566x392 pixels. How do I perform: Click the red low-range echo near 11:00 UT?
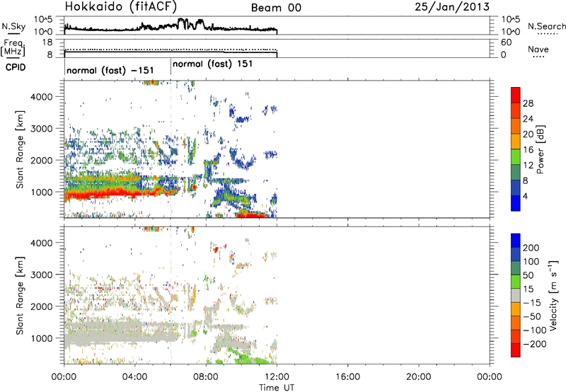[x=252, y=215]
